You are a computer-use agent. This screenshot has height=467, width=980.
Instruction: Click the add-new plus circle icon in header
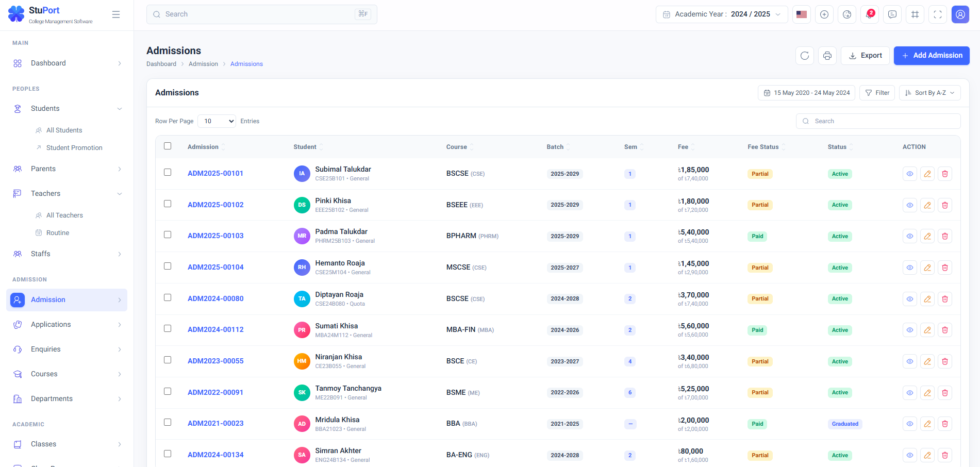click(x=824, y=14)
